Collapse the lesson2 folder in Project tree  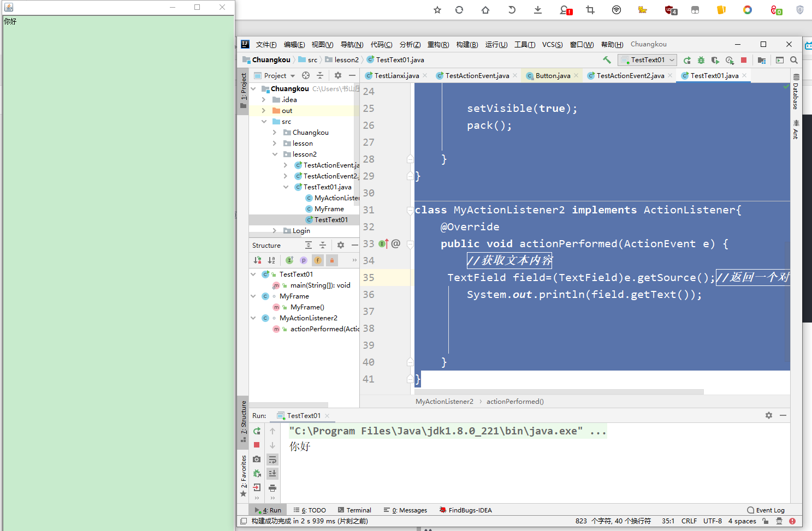276,154
